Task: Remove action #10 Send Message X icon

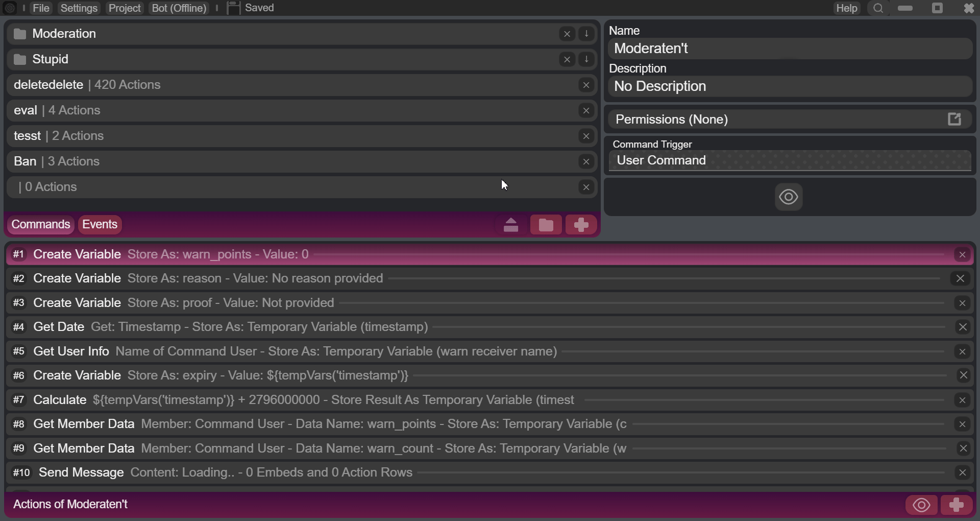Action: point(962,472)
